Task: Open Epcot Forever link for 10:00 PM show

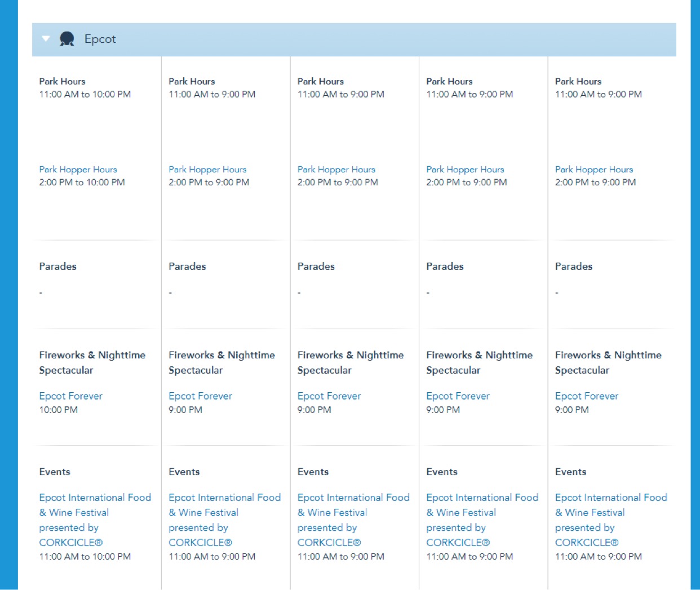Action: point(70,396)
